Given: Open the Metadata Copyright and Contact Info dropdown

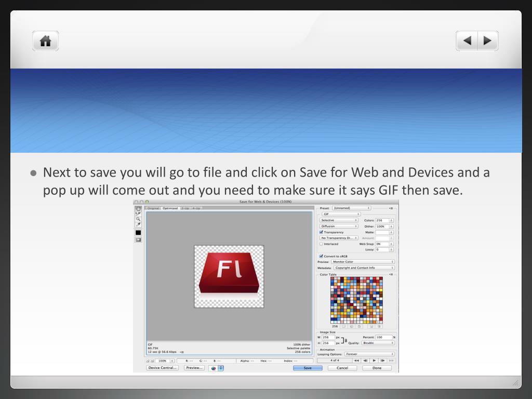Looking at the screenshot, I should click(x=364, y=268).
